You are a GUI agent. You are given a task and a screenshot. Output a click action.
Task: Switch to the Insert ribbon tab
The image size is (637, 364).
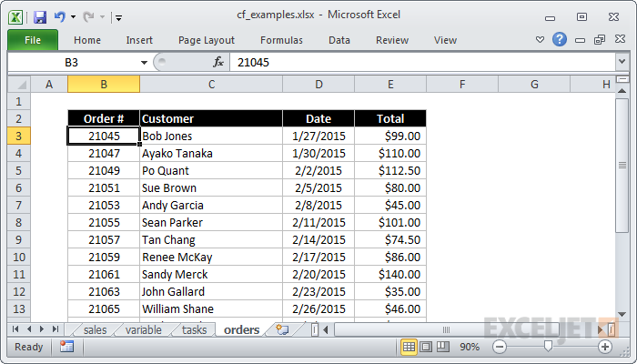[139, 40]
